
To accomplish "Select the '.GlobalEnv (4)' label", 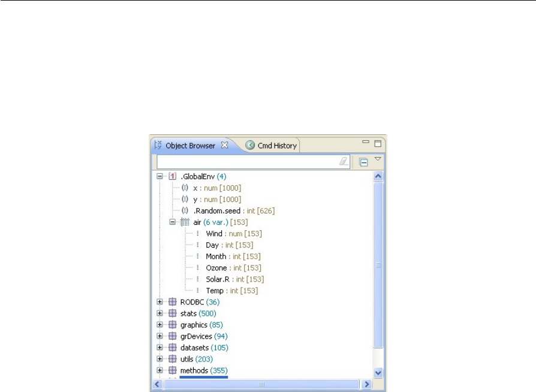I will [203, 177].
